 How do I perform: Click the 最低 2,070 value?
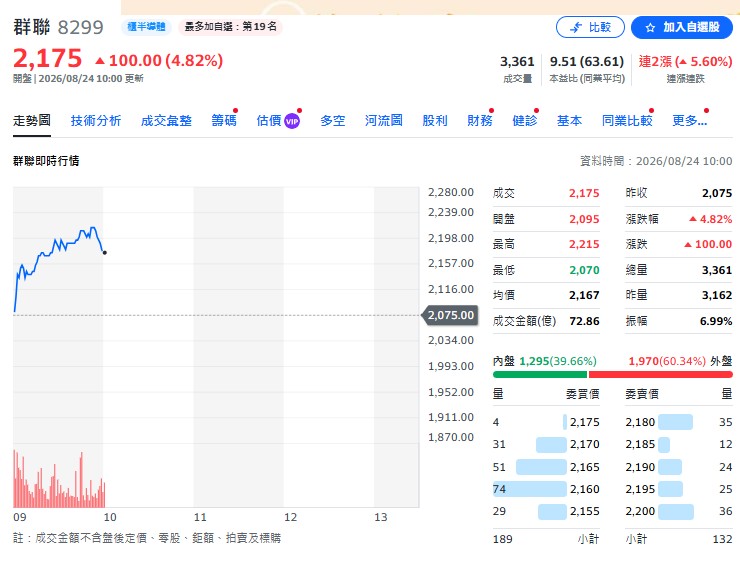[x=584, y=270]
